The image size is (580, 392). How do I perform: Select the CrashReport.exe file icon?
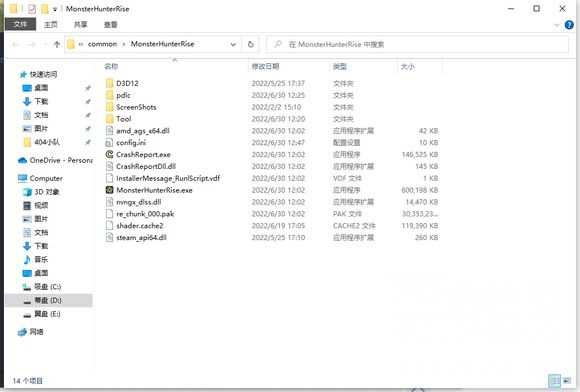pos(109,155)
